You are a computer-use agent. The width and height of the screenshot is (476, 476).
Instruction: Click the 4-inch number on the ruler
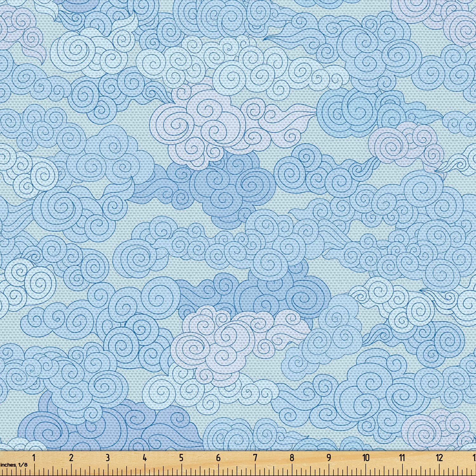coord(144,457)
